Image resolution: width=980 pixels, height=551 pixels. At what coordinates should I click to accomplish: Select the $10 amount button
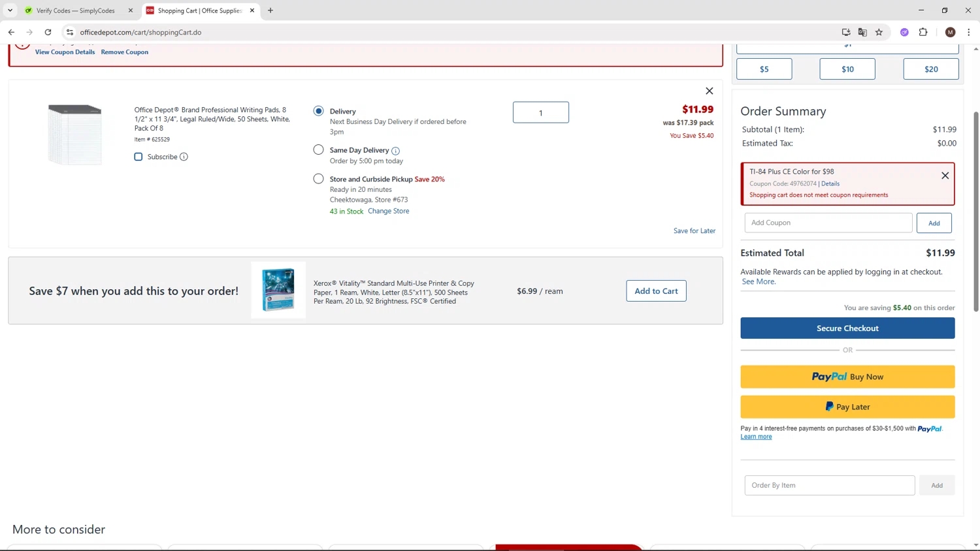847,69
